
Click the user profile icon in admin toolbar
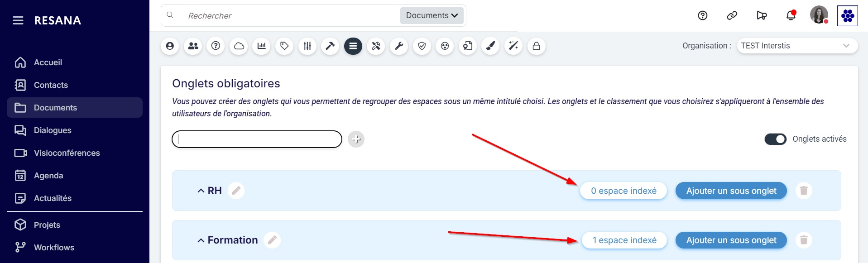click(170, 46)
